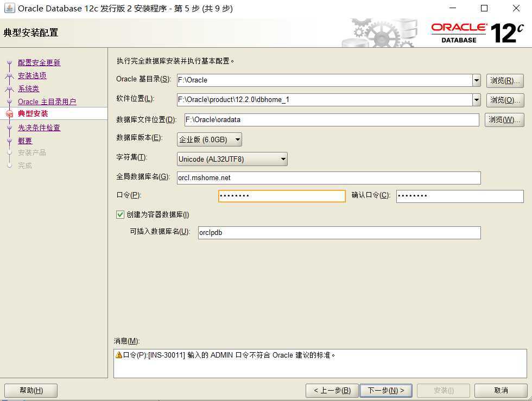532x401 pixels.
Task: Focus the 口令 password field
Action: 282,196
